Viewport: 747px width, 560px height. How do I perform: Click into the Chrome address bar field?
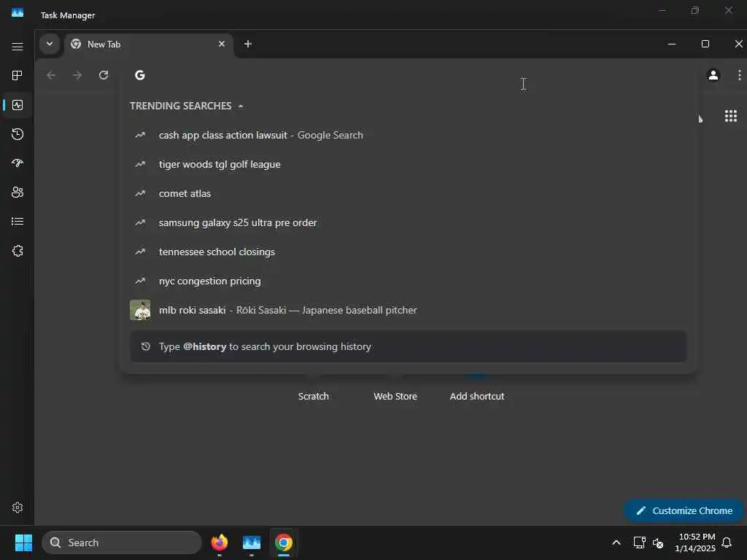click(x=410, y=75)
